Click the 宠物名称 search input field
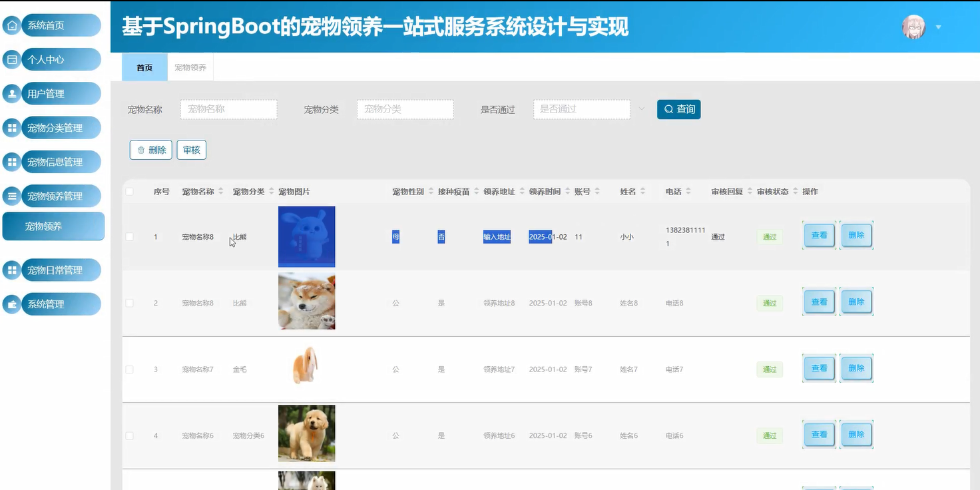The width and height of the screenshot is (980, 490). pyautogui.click(x=228, y=109)
